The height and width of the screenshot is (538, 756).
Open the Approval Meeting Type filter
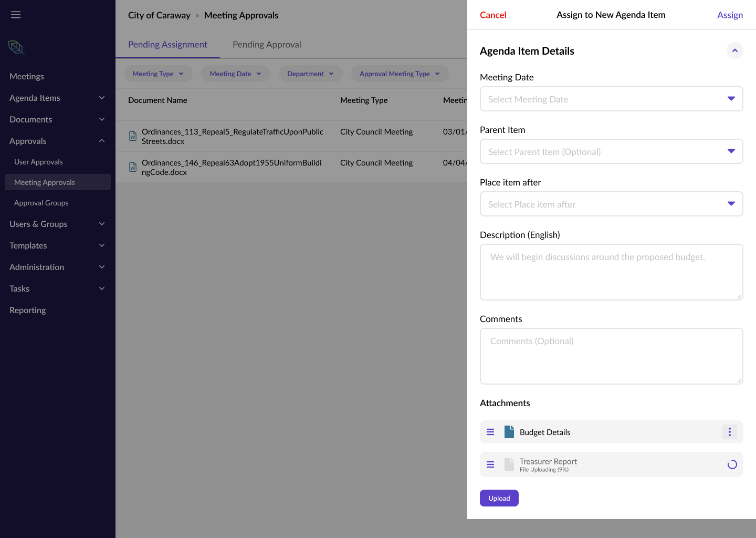click(400, 74)
